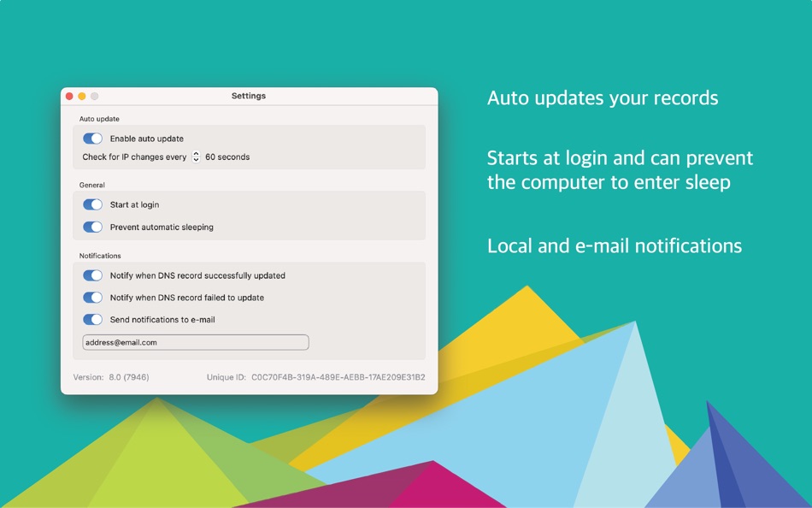The image size is (812, 508).
Task: Click the Check for IP changes every label
Action: [134, 157]
